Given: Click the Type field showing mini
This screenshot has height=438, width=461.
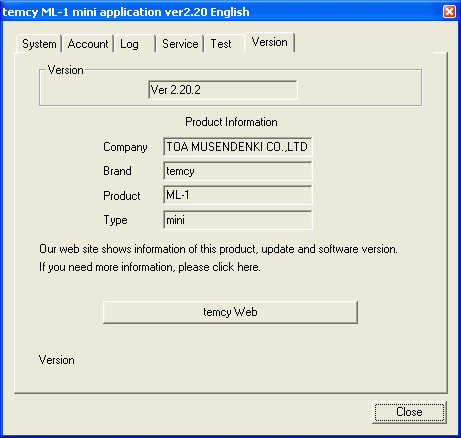Looking at the screenshot, I should pyautogui.click(x=238, y=220).
